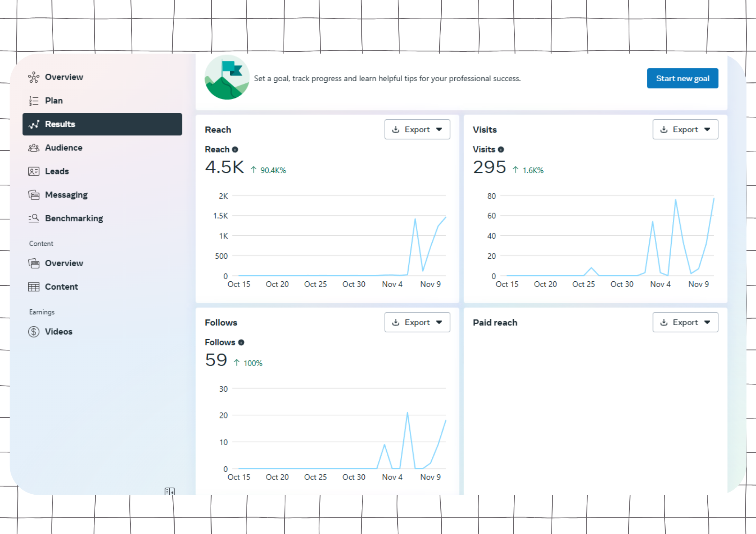Click the Content table grid icon
This screenshot has width=756, height=534.
[34, 287]
